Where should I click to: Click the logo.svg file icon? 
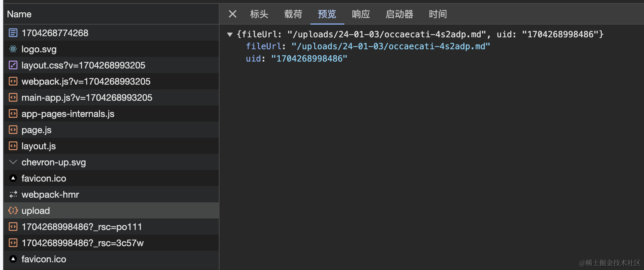pyautogui.click(x=13, y=49)
